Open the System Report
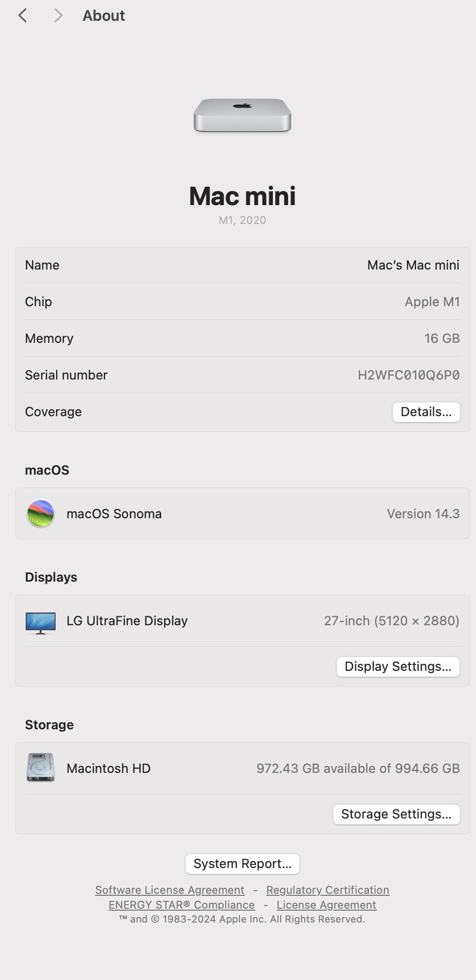The width and height of the screenshot is (476, 980). (242, 864)
